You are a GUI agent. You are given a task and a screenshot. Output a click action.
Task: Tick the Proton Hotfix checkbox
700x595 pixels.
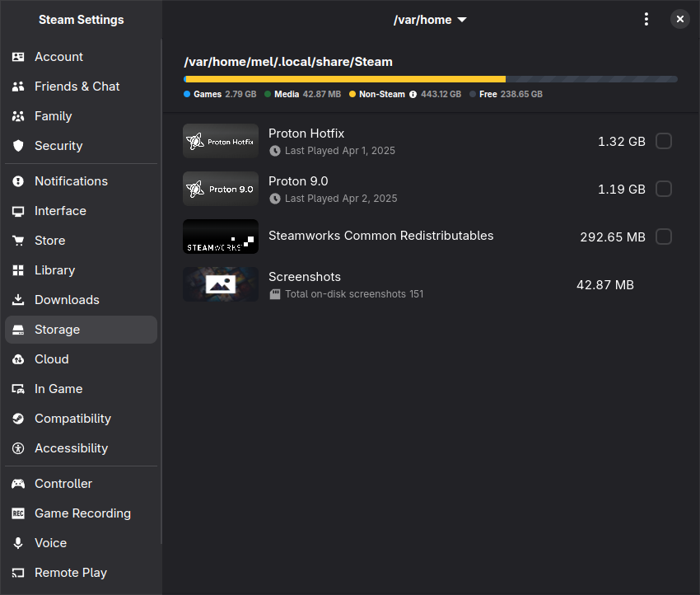pos(664,141)
